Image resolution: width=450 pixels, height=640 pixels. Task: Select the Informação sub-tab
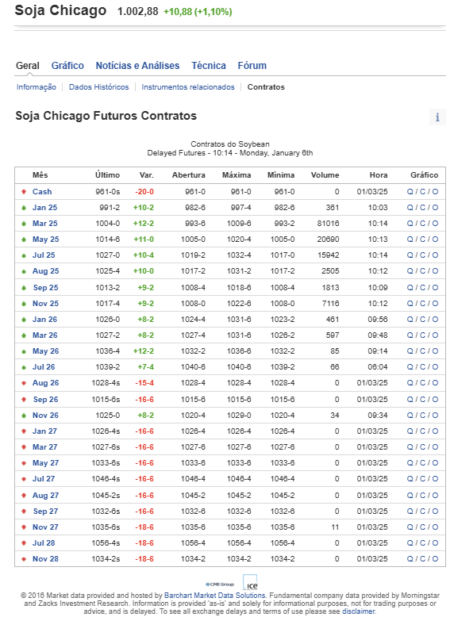[x=36, y=87]
